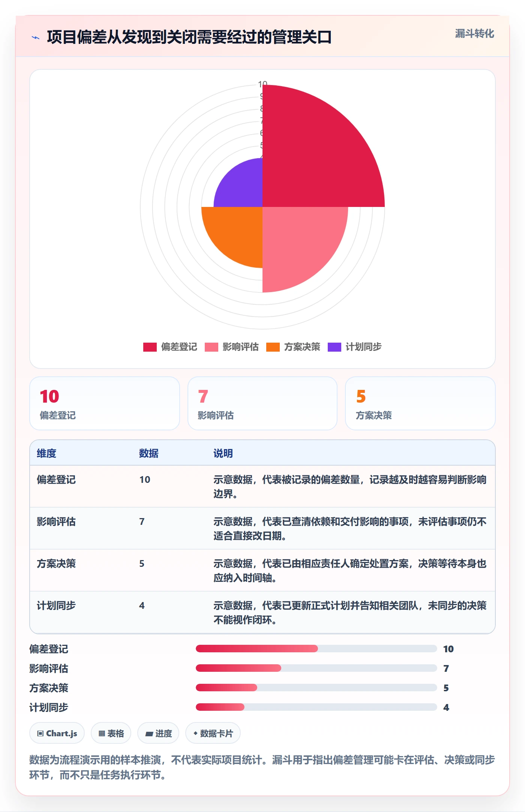Click the 数据卡片 tag chip
This screenshot has height=812, width=525.
pyautogui.click(x=213, y=733)
